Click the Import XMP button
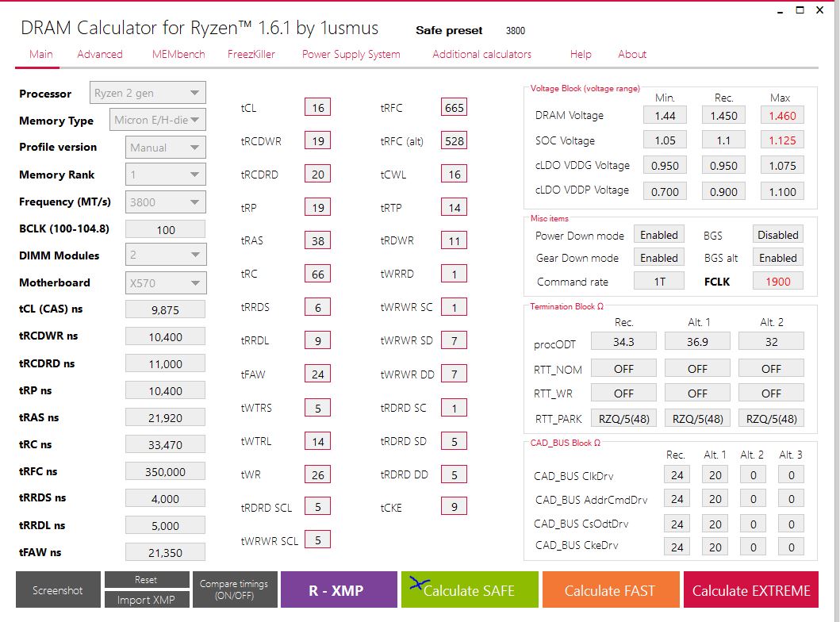 [146, 600]
